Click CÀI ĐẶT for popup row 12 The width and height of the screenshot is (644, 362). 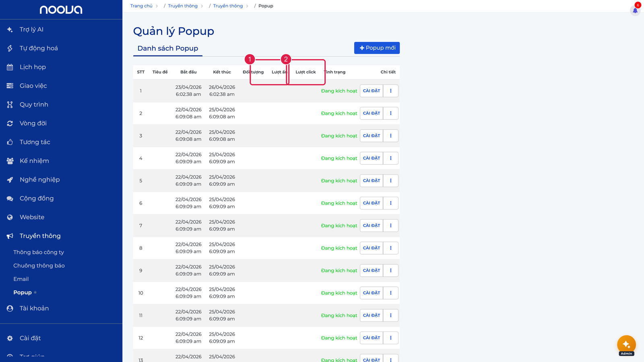click(372, 338)
